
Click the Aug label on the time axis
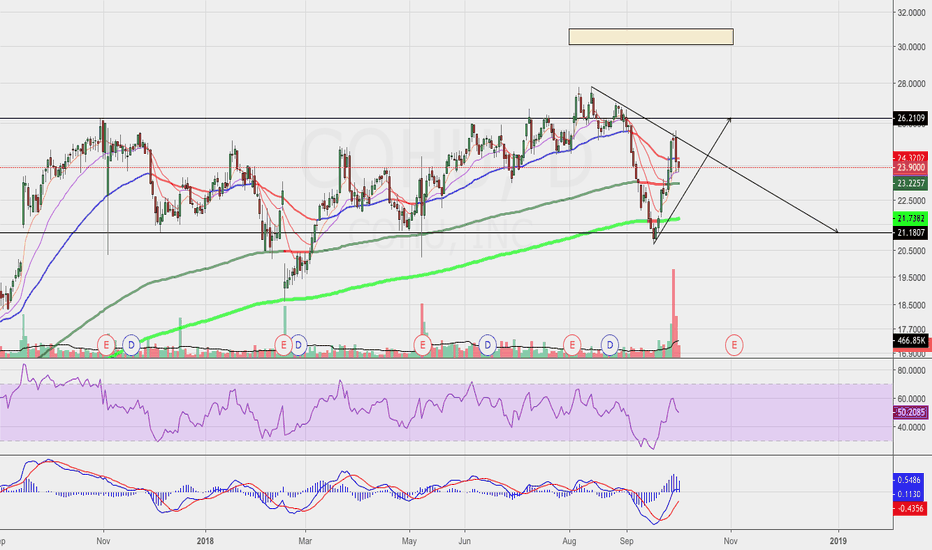(569, 541)
